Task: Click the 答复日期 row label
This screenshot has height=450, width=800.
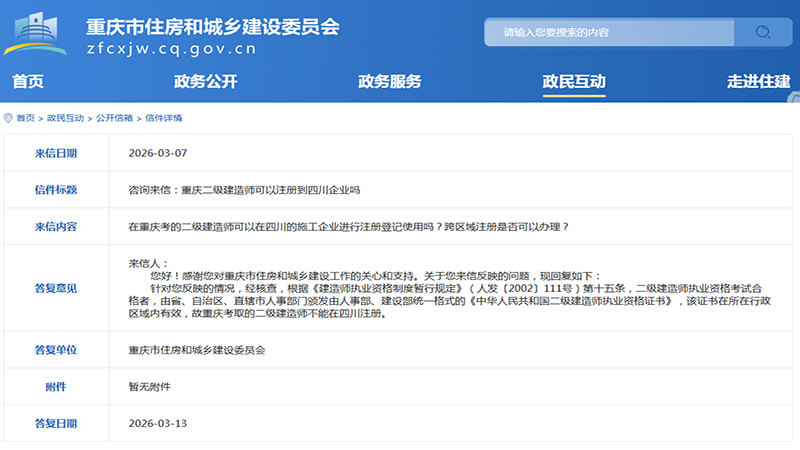Action: click(56, 424)
